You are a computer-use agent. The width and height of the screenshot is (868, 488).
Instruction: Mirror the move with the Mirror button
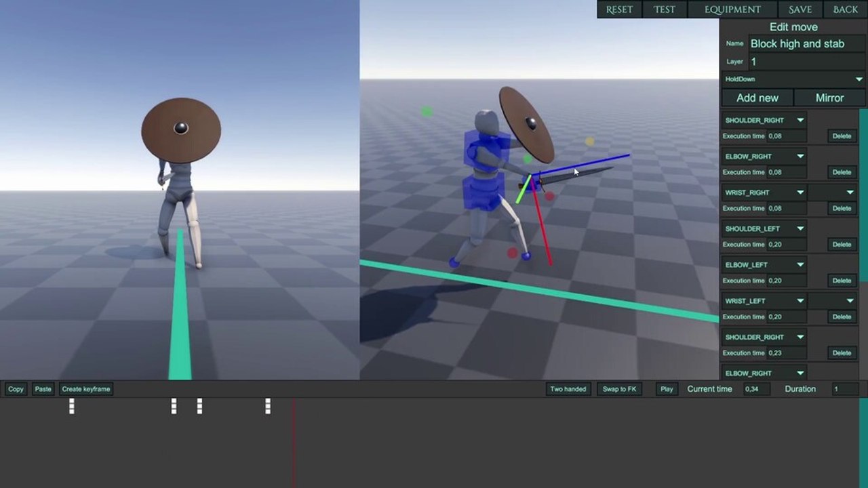[x=829, y=98]
